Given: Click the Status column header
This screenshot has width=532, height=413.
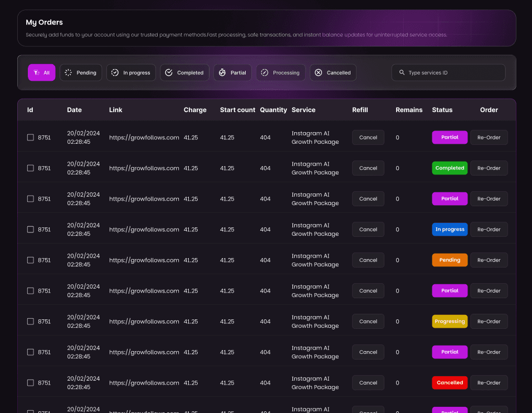Looking at the screenshot, I should [442, 110].
